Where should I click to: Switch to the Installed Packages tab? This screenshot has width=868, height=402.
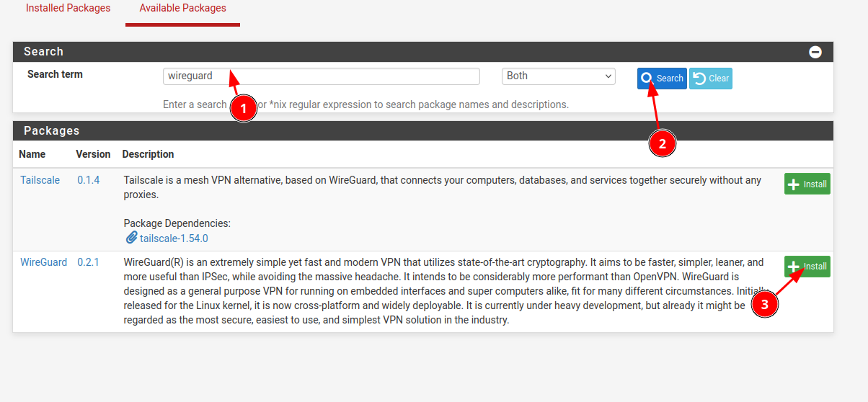pos(68,9)
